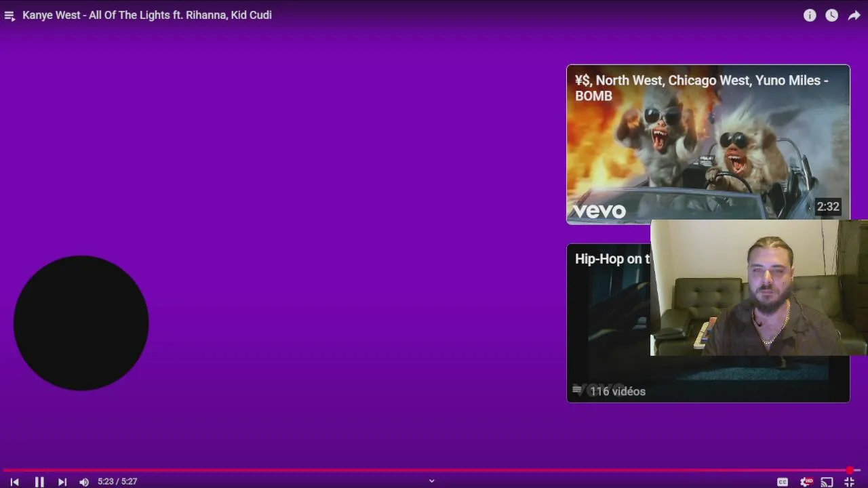Click the Share arrow icon

tap(854, 15)
